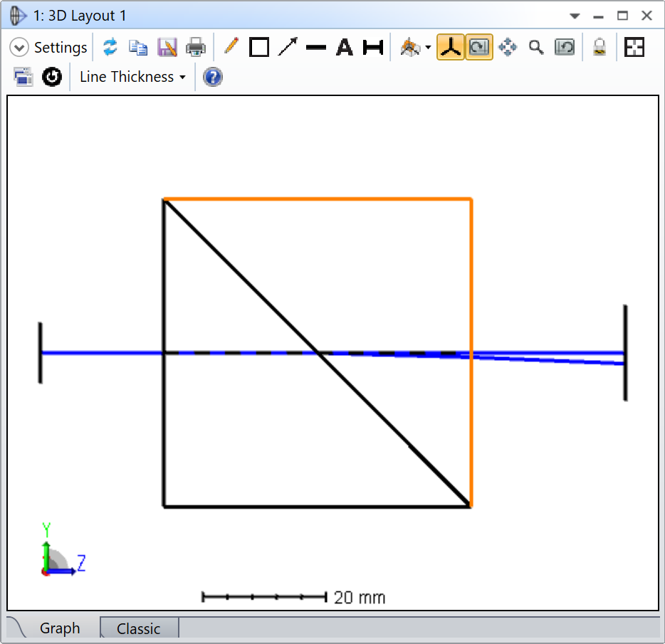Expand the Settings chevron
This screenshot has width=665, height=644.
click(19, 48)
